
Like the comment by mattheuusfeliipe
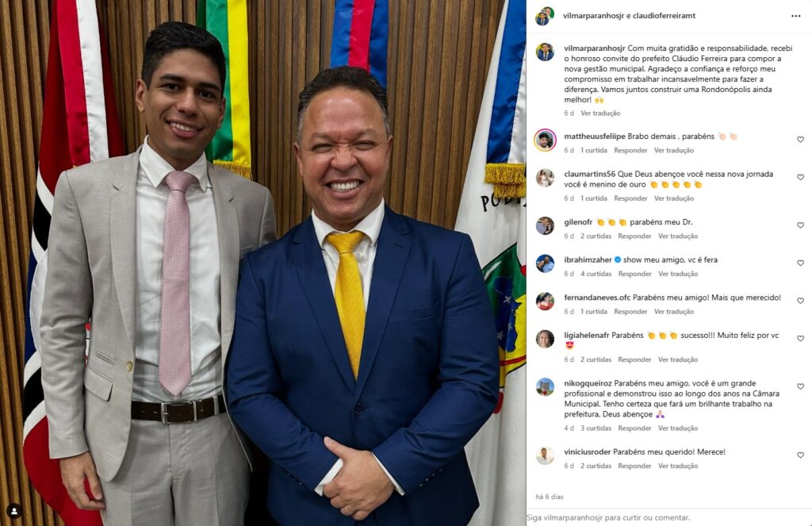[800, 140]
